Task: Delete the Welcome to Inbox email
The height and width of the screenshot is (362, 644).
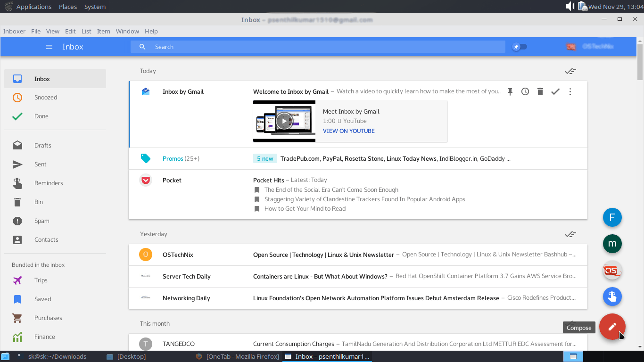Action: click(x=540, y=91)
